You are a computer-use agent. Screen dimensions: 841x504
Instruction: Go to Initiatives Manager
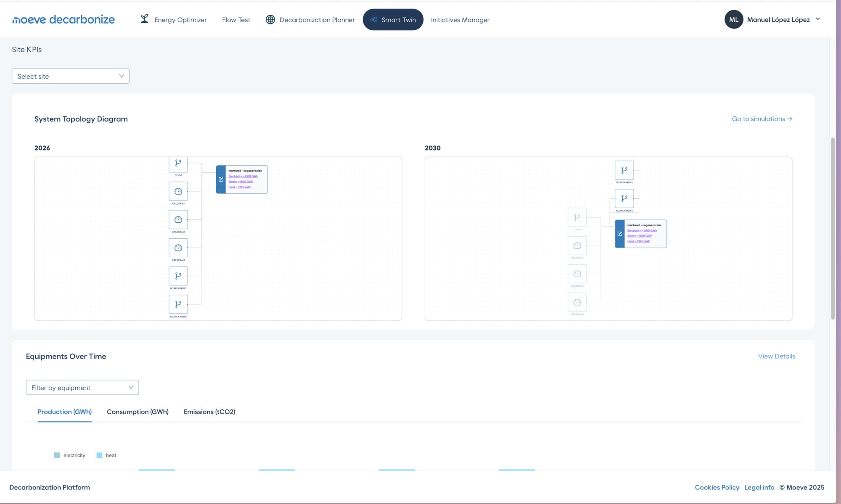coord(460,20)
